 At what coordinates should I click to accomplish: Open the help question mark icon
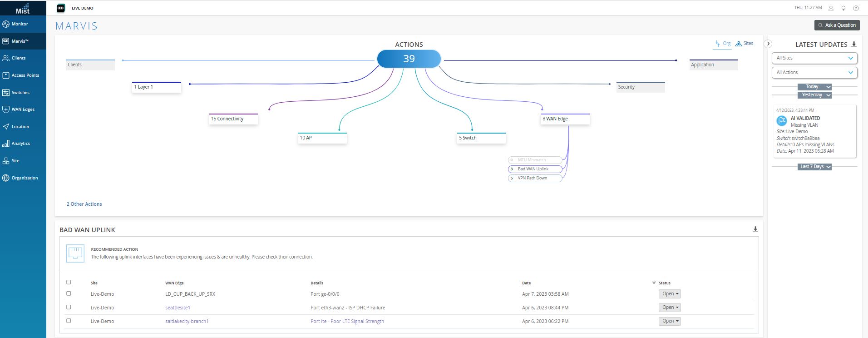click(856, 8)
